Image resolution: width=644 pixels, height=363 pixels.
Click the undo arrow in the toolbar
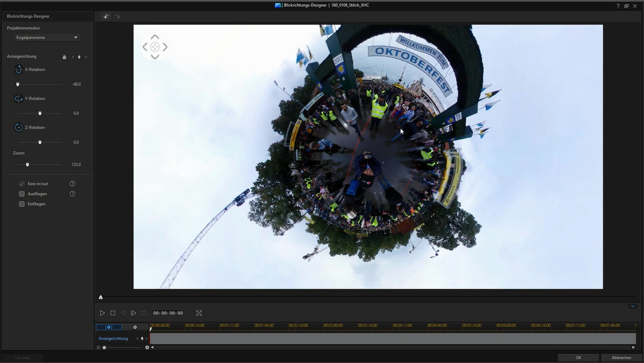tap(106, 17)
